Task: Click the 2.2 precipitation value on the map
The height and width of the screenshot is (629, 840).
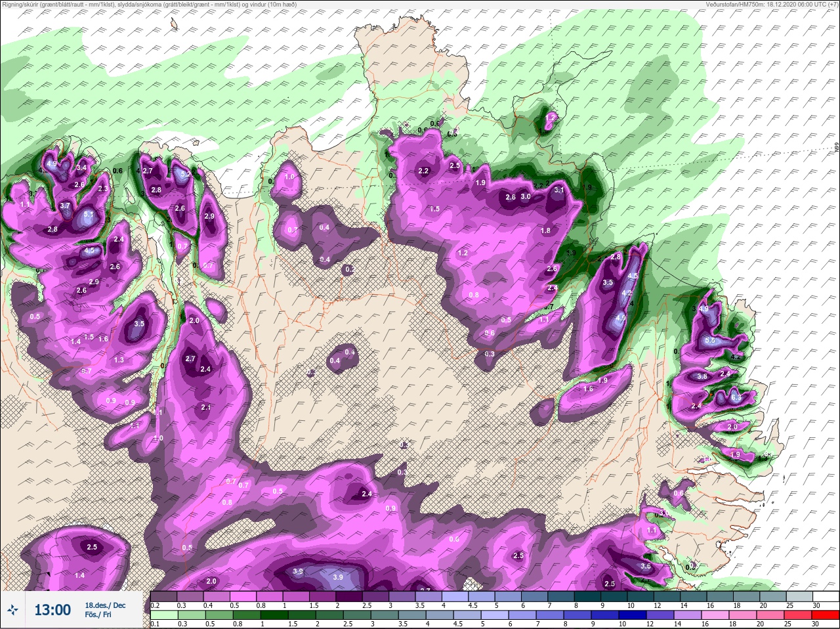Action: tap(424, 171)
